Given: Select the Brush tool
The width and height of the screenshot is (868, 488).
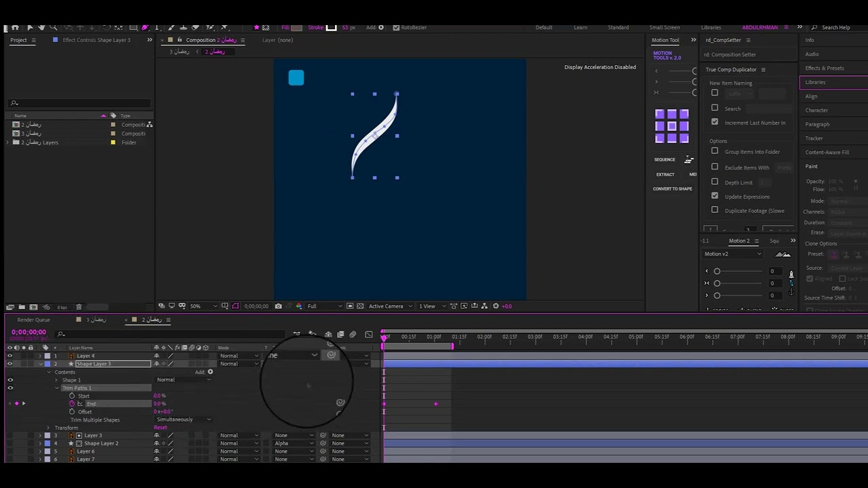Looking at the screenshot, I should [x=171, y=28].
